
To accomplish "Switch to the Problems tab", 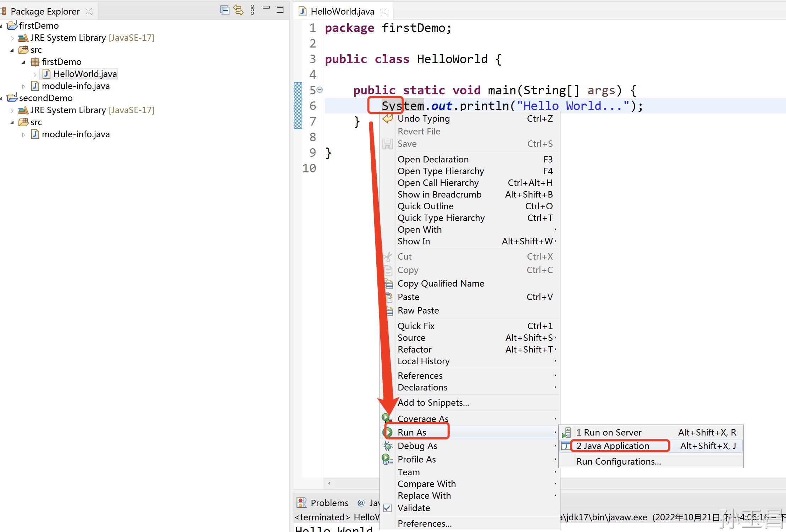I will click(329, 503).
